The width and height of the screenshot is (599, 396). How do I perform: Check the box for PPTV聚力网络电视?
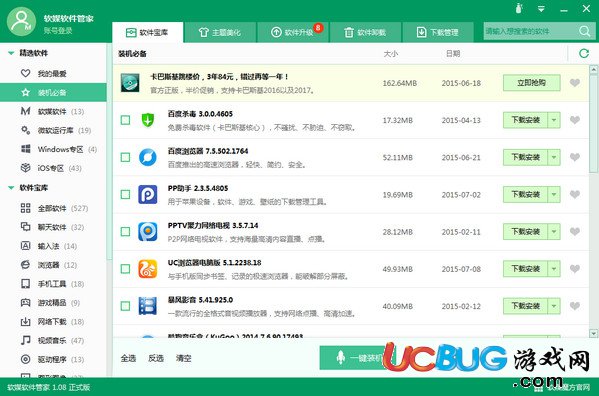coord(125,231)
